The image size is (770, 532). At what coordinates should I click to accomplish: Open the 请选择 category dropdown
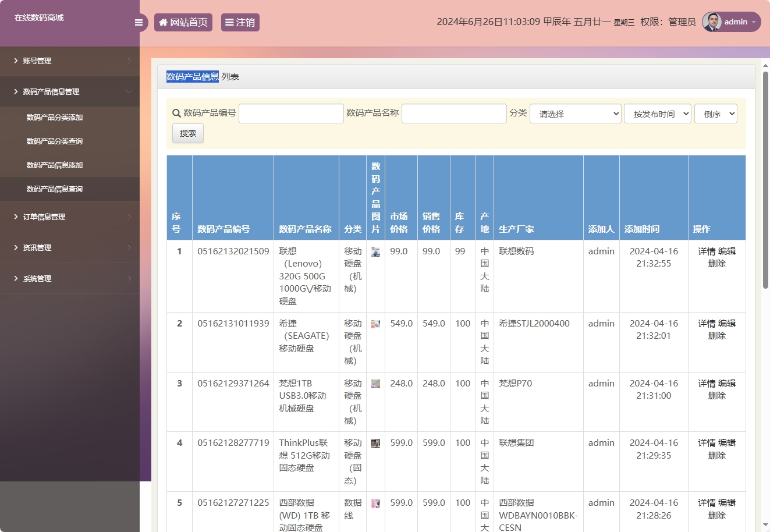[575, 113]
